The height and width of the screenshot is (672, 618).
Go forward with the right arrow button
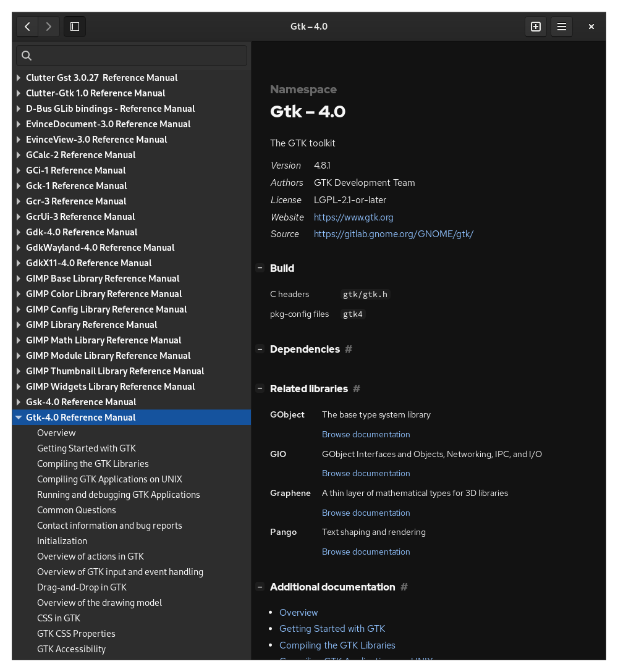(49, 27)
